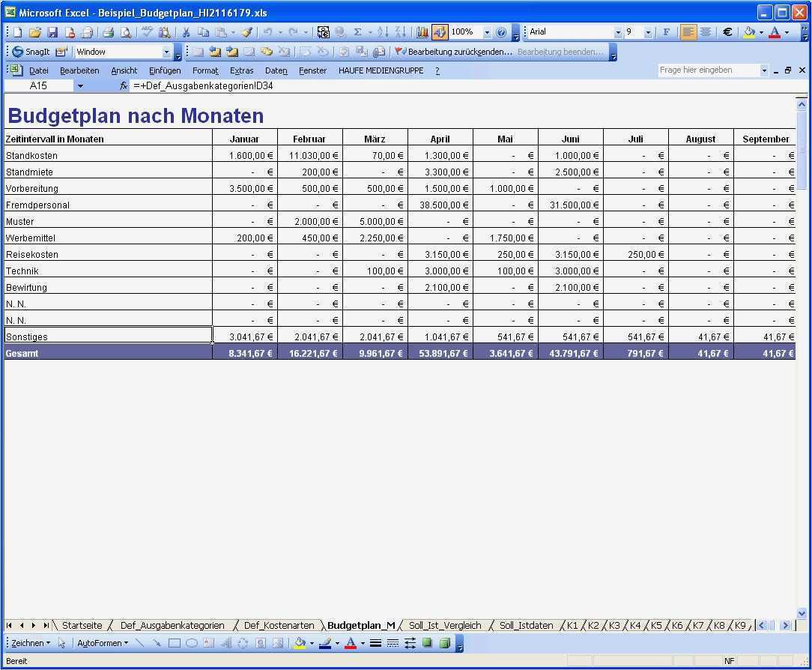Viewport: 812px width, 670px height.
Task: Open the Extras menu
Action: [241, 70]
